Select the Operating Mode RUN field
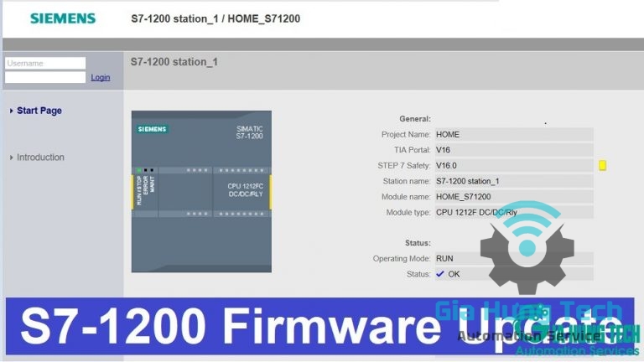The width and height of the screenshot is (644, 362). click(512, 259)
